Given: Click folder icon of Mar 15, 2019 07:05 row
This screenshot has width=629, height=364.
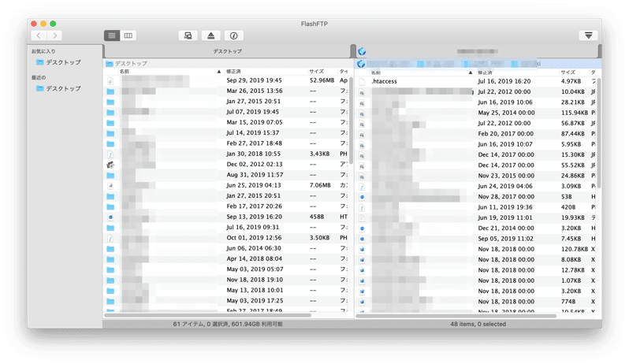Looking at the screenshot, I should coord(110,123).
